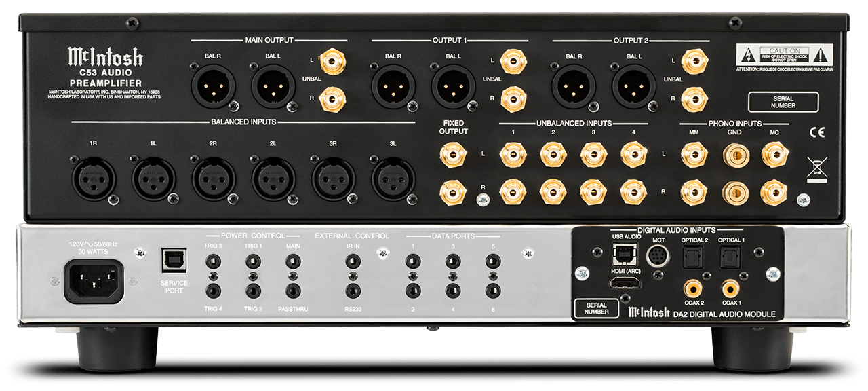This screenshot has width=868, height=391.
Task: Click the AC power inlet socket
Action: [94, 282]
